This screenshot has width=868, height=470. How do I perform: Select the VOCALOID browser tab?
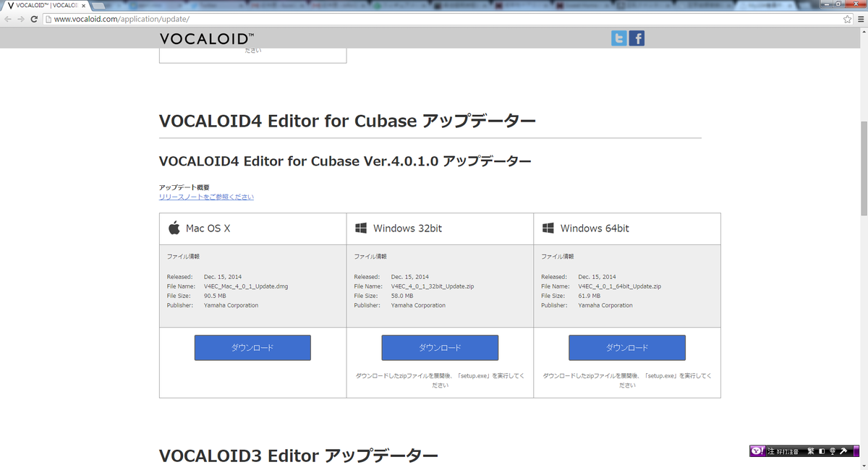47,5
